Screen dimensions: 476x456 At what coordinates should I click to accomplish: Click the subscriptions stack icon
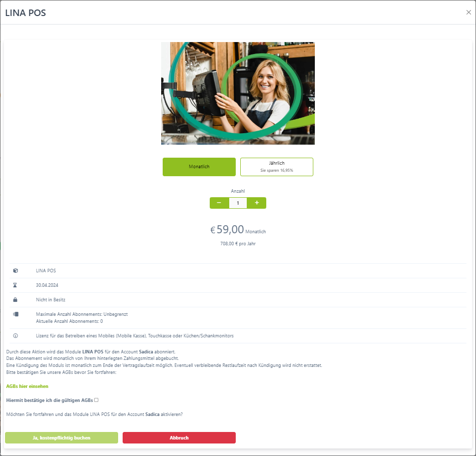coord(16,314)
